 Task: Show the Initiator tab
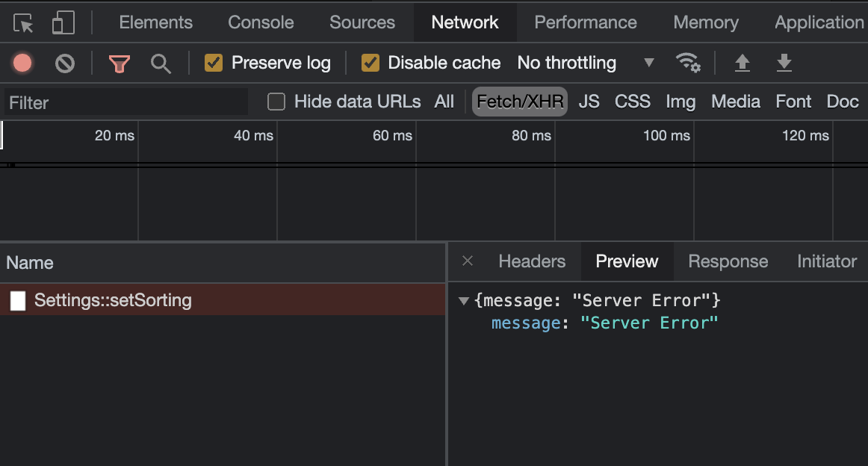point(827,261)
